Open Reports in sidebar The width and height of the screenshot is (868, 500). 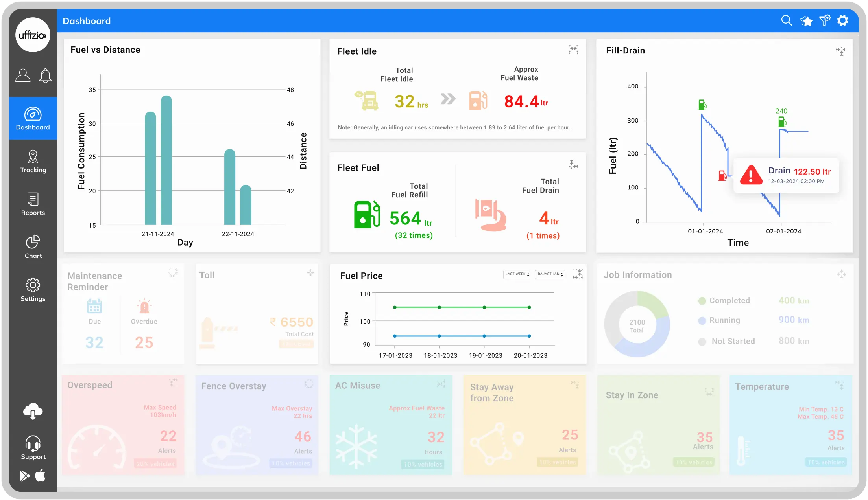[33, 204]
